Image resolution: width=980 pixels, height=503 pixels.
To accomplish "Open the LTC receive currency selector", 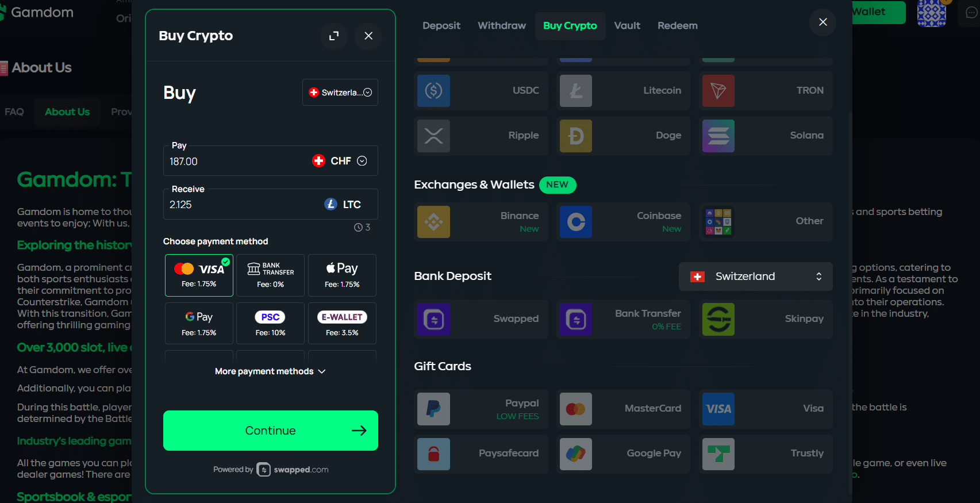I will click(343, 205).
